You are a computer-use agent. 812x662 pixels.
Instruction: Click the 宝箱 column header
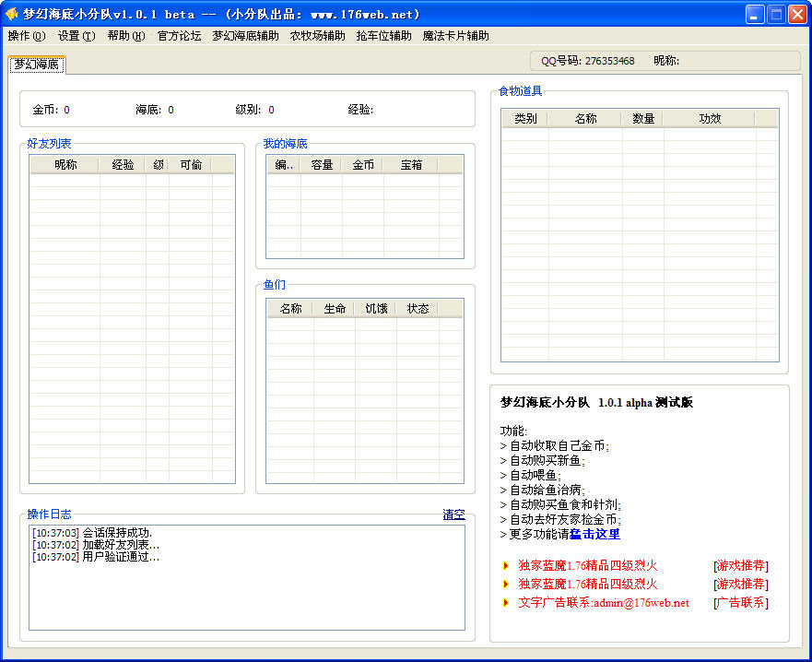point(411,165)
